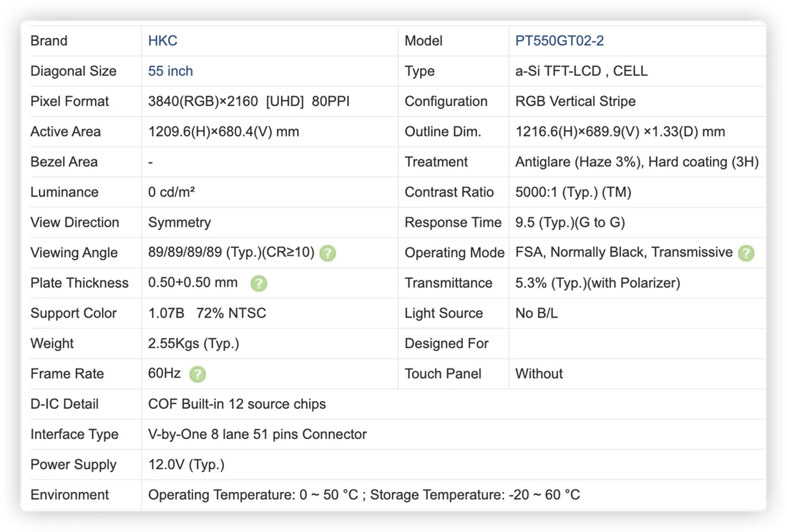Click the Transmittance 5.3% value
Screen dimensions: 787x532
(x=598, y=283)
